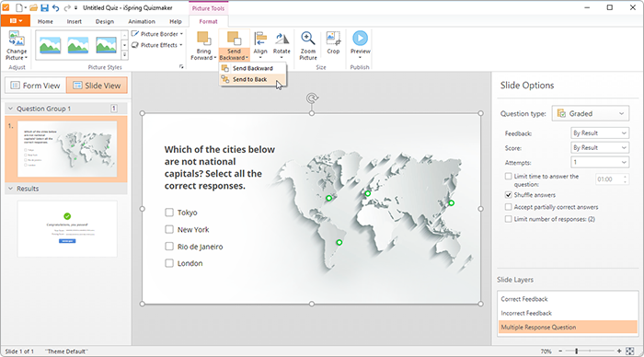This screenshot has height=357, width=644.
Task: Click the Redo arrow icon
Action: click(x=67, y=7)
